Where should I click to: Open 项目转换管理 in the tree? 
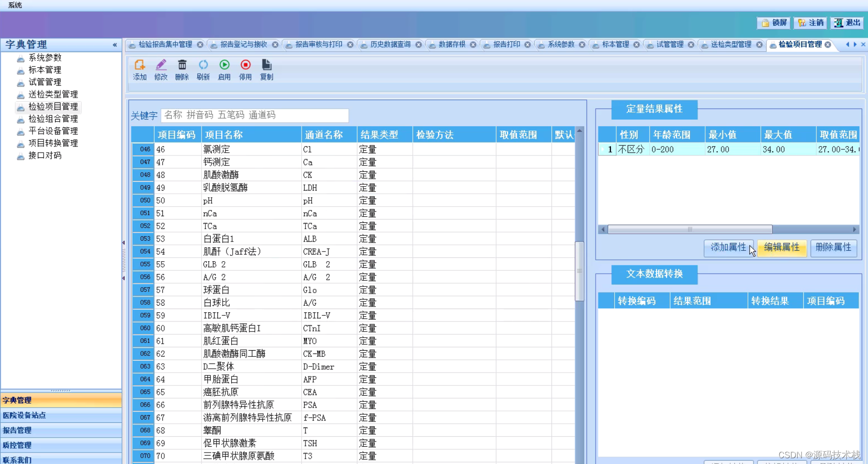[53, 143]
